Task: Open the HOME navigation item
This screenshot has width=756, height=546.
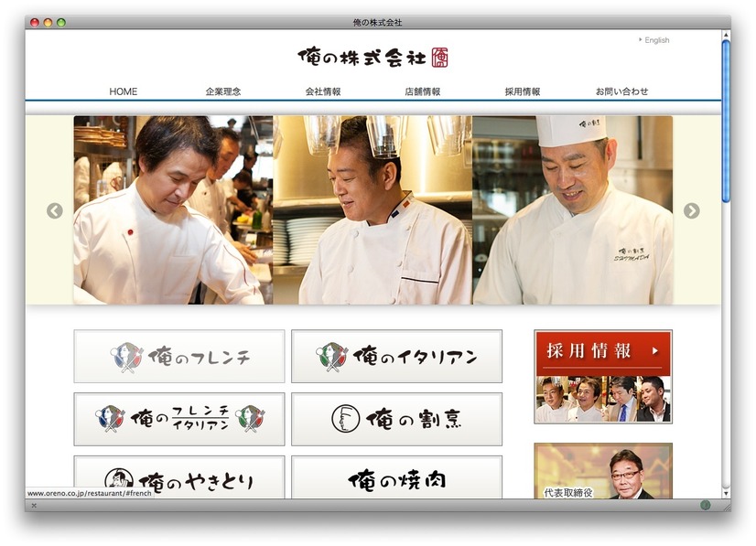Action: [x=123, y=91]
